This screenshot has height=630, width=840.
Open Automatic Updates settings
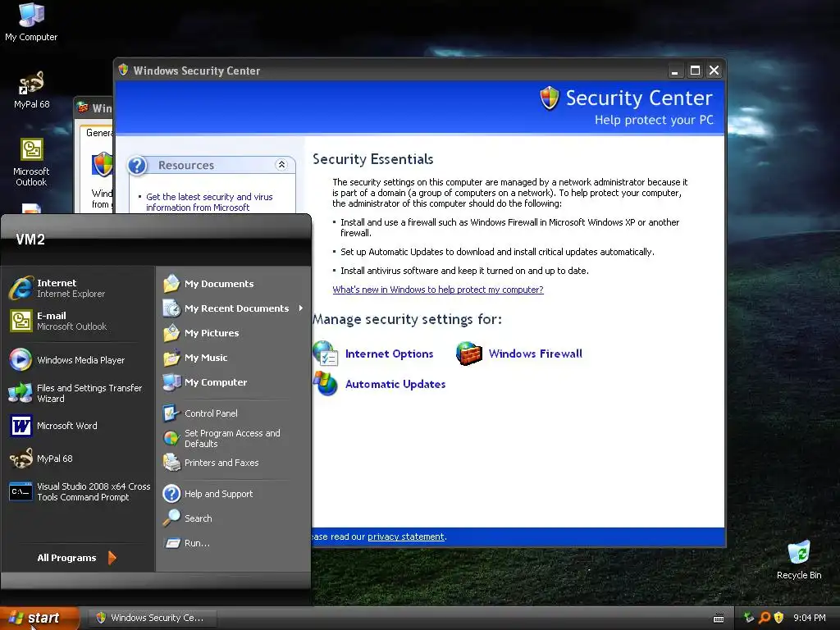(395, 384)
